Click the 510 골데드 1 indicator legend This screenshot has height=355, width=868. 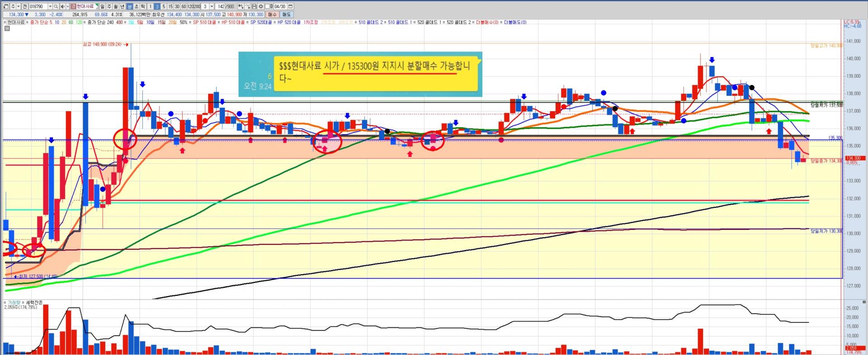click(x=399, y=22)
